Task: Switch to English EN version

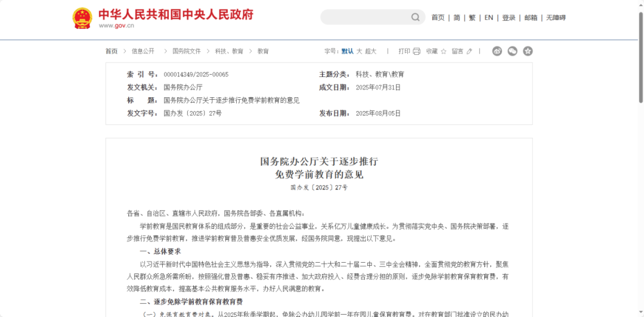Action: point(489,18)
